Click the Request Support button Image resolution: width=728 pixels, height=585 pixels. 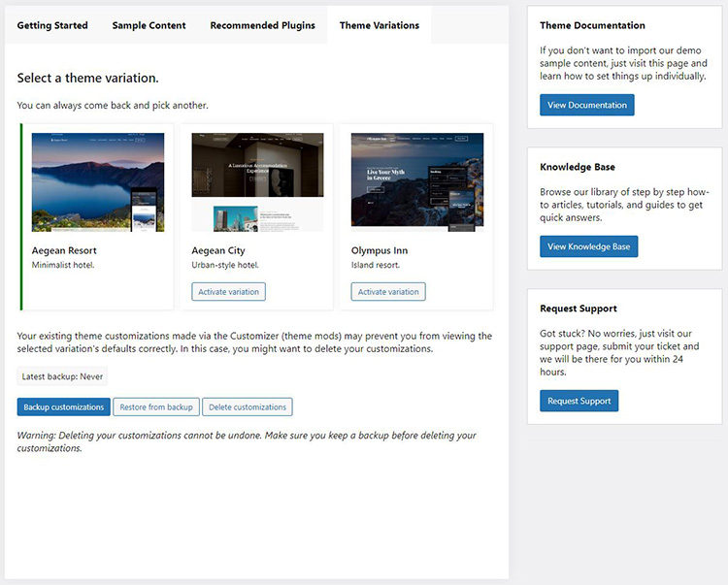click(x=579, y=401)
